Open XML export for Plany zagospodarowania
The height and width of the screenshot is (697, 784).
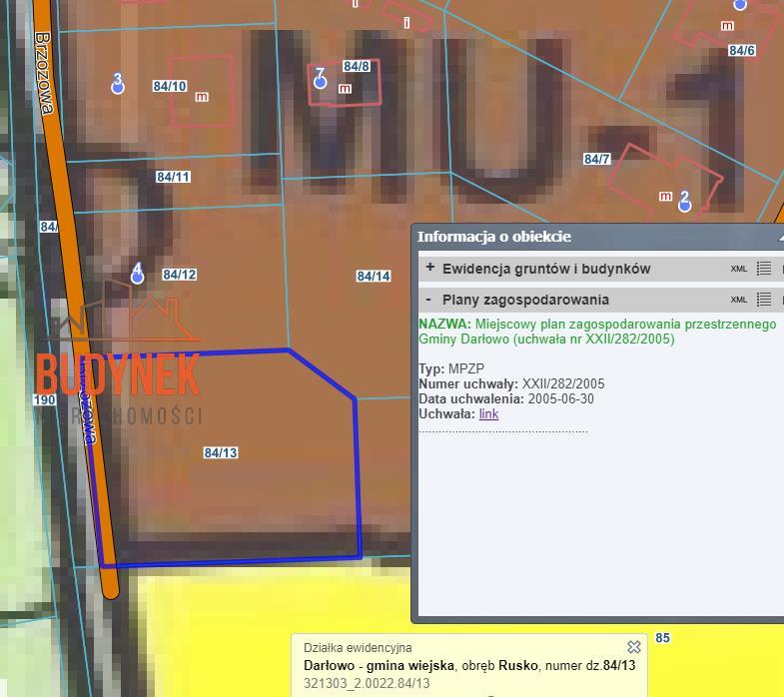[738, 300]
